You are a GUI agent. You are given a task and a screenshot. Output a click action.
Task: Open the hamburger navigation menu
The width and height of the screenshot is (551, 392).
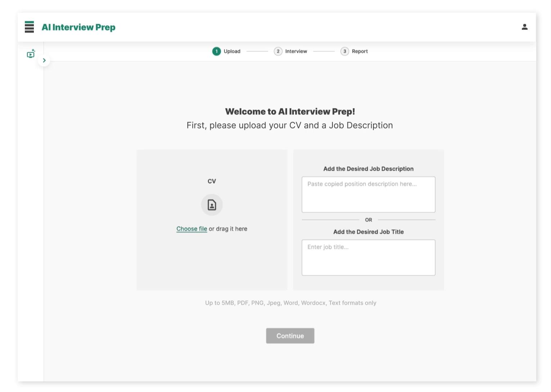tap(29, 27)
